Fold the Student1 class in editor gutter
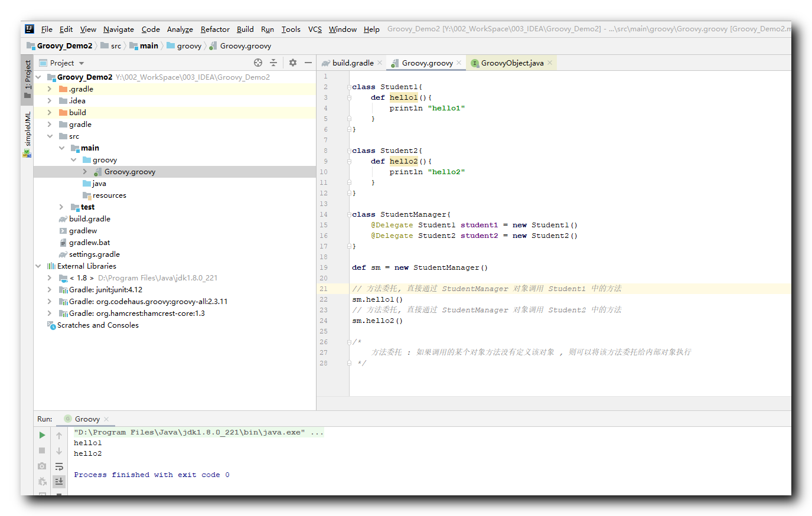The width and height of the screenshot is (812, 516). 349,87
